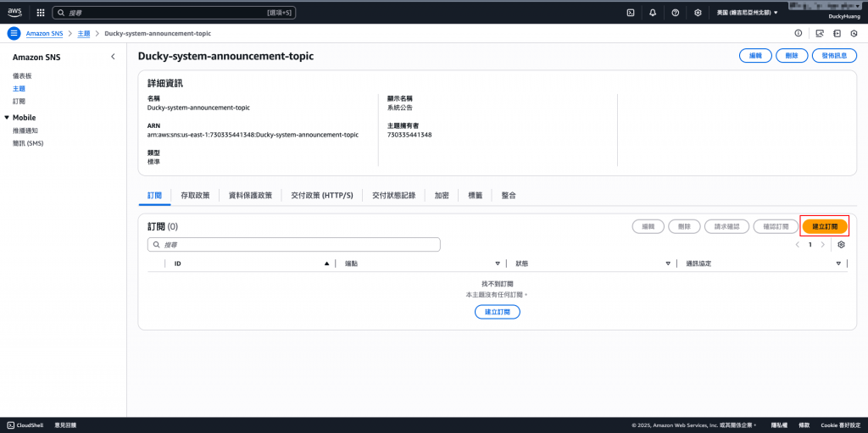868x433 pixels.
Task: Open 推播通知 in the sidebar
Action: tap(25, 130)
